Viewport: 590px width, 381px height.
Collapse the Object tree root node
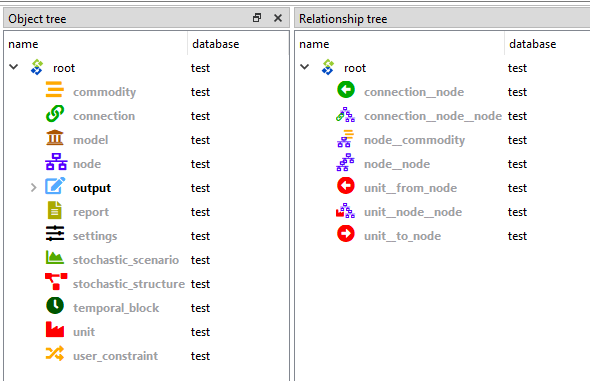pyautogui.click(x=14, y=67)
